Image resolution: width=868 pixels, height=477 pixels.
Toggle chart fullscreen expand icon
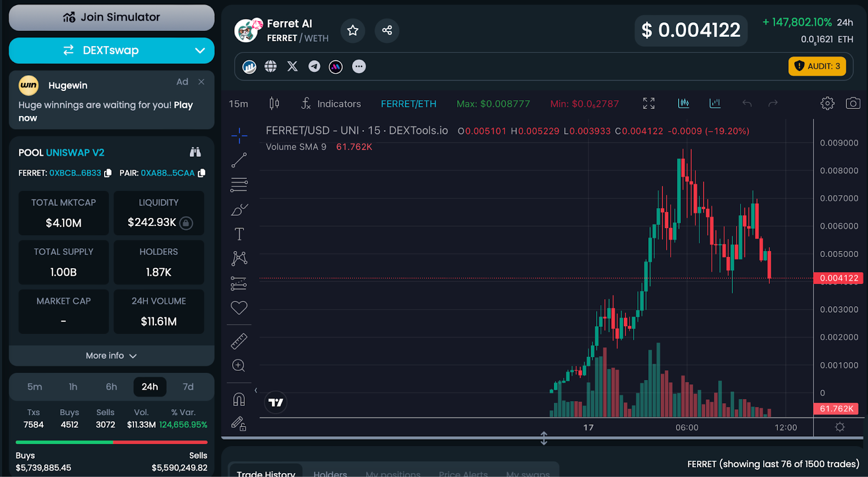coord(649,103)
